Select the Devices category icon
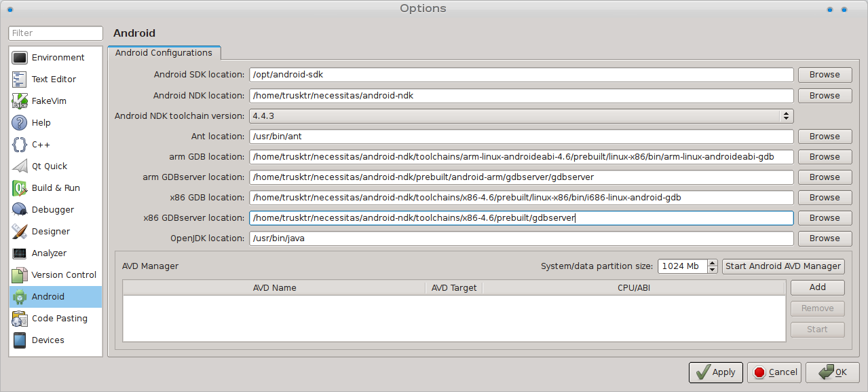868x392 pixels. pos(20,340)
